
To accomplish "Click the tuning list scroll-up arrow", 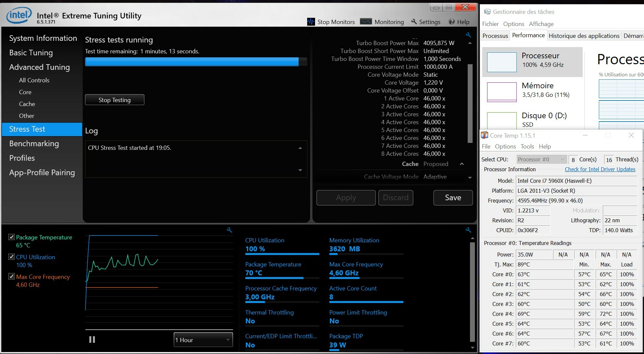I will (470, 43).
